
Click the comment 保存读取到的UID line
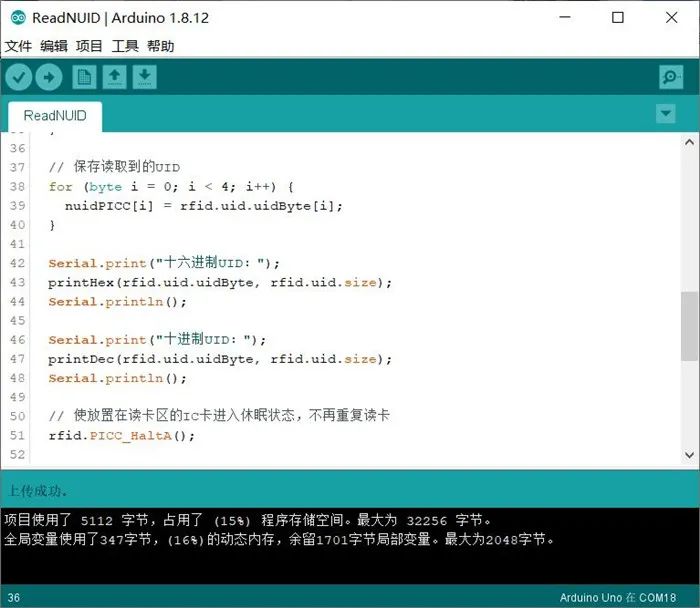114,167
